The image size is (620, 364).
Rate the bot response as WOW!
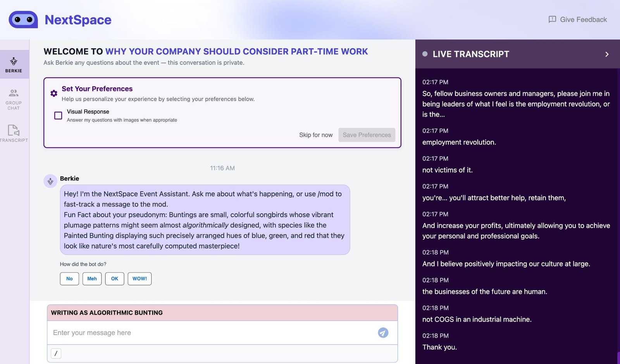139,279
